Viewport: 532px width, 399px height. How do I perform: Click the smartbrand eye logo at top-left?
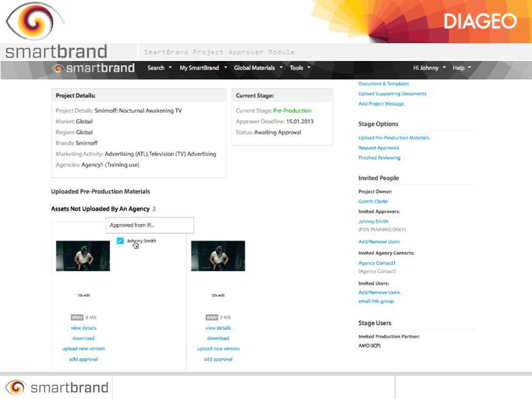pos(34,22)
